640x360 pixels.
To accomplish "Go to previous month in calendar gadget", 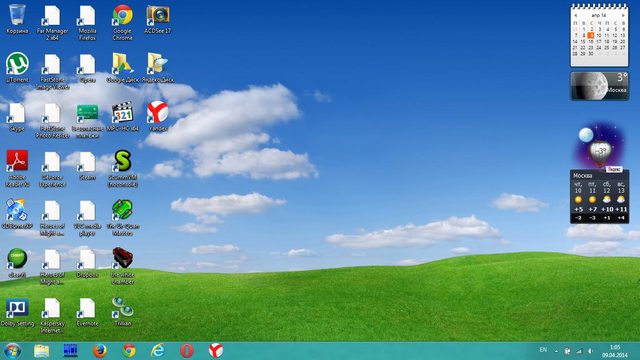I will point(576,15).
